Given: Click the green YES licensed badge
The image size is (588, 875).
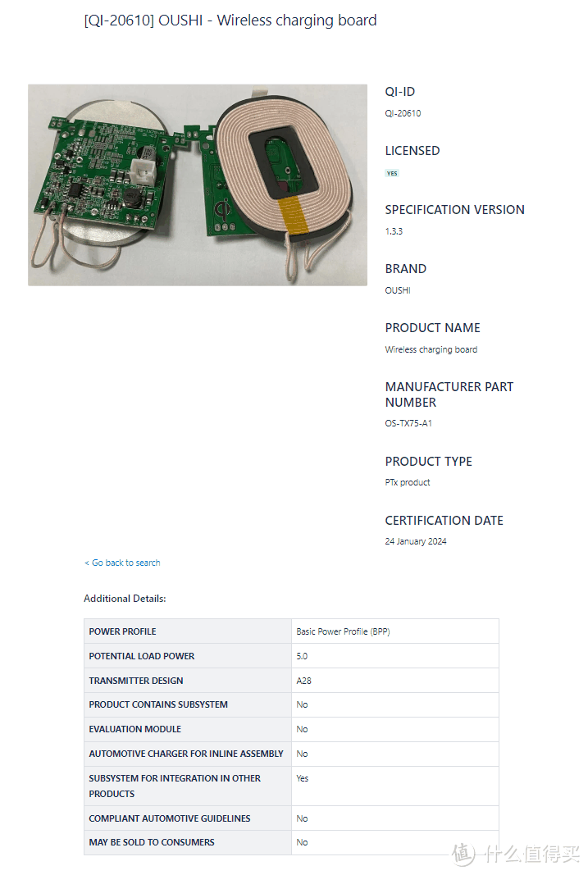Looking at the screenshot, I should click(392, 173).
